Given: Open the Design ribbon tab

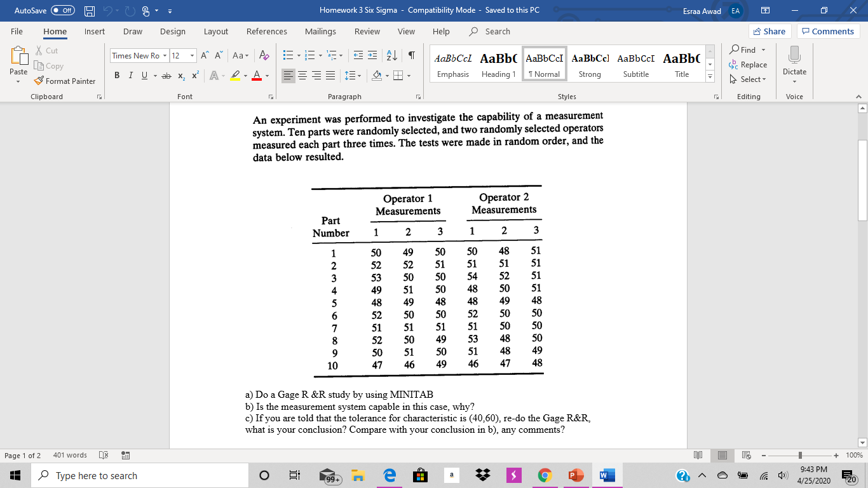Looking at the screenshot, I should (173, 31).
